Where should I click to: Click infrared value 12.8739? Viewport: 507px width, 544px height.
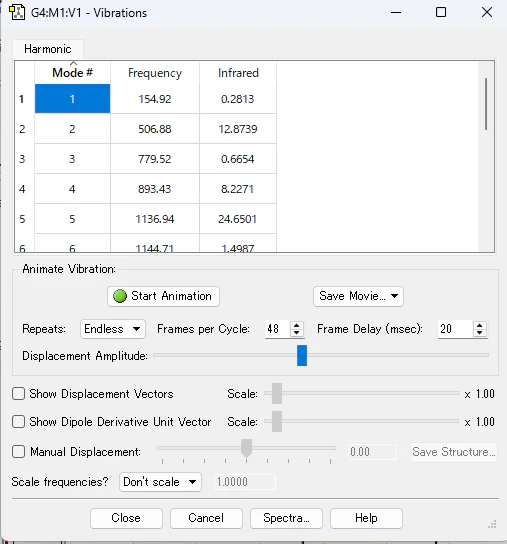point(238,129)
